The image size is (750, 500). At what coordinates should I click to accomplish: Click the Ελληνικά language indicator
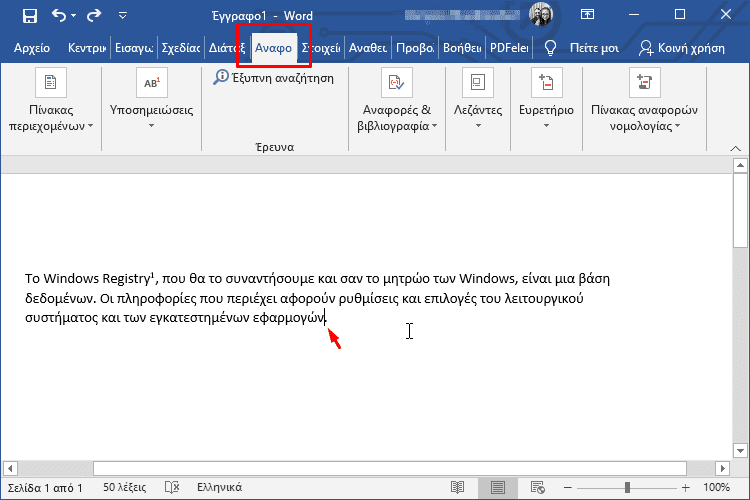(x=220, y=488)
